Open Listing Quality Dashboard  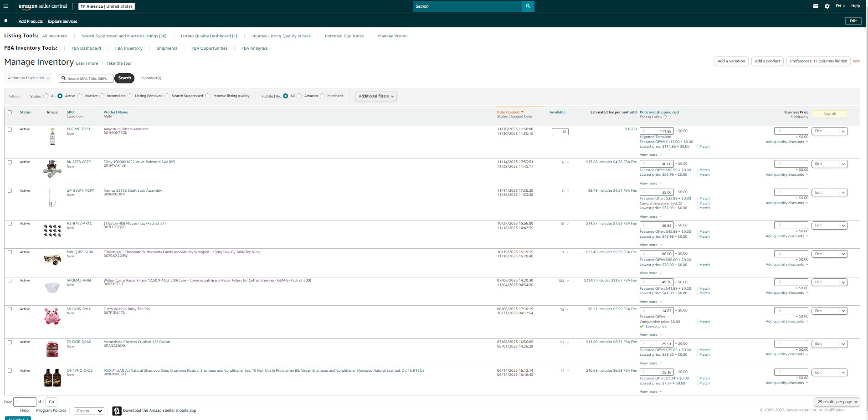point(209,36)
